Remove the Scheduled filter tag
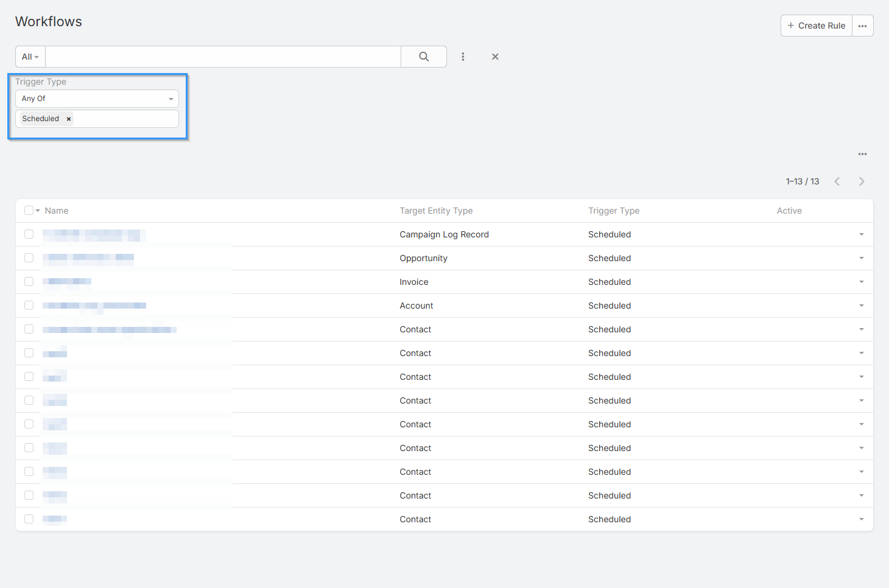The width and height of the screenshot is (889, 588). pos(69,119)
